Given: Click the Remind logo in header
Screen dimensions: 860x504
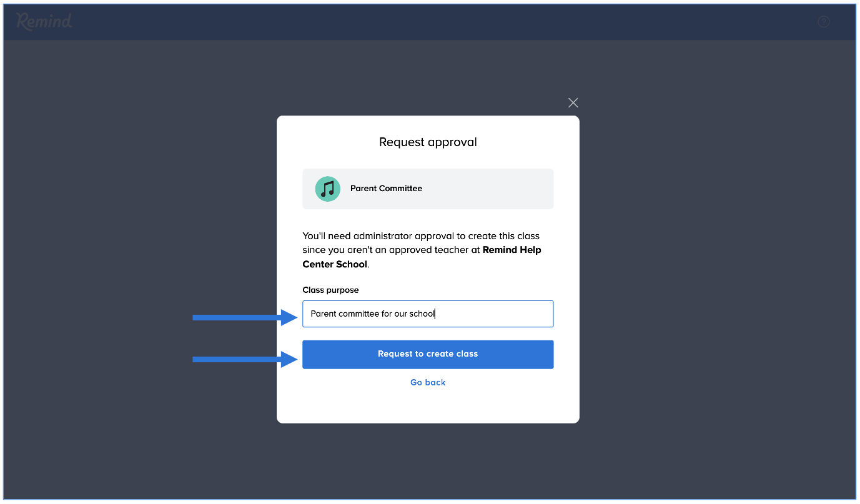Looking at the screenshot, I should (x=44, y=22).
